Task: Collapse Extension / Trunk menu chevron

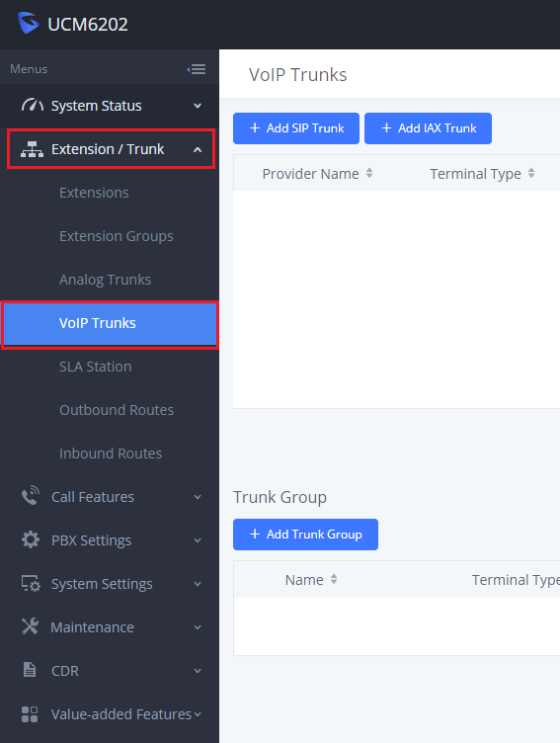Action: 198,150
